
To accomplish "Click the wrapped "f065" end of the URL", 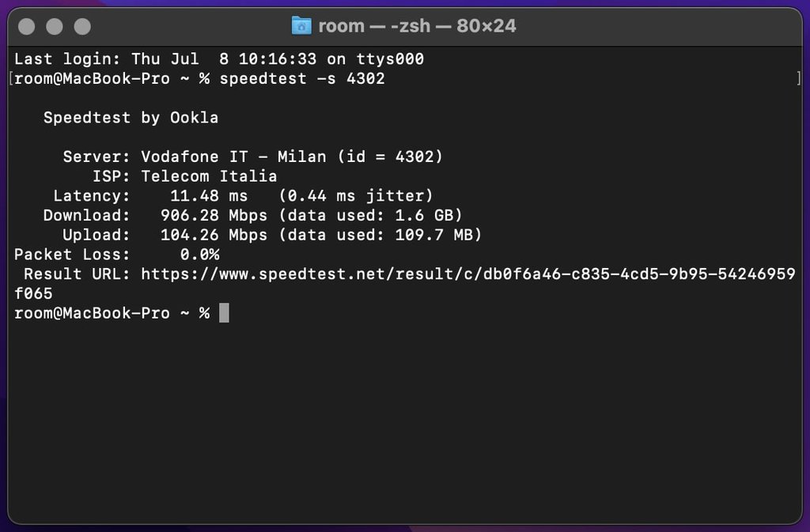I will click(33, 294).
